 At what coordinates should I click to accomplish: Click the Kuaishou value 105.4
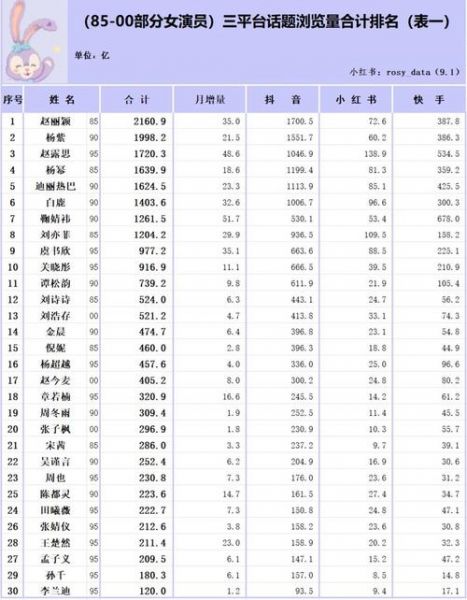pyautogui.click(x=448, y=283)
